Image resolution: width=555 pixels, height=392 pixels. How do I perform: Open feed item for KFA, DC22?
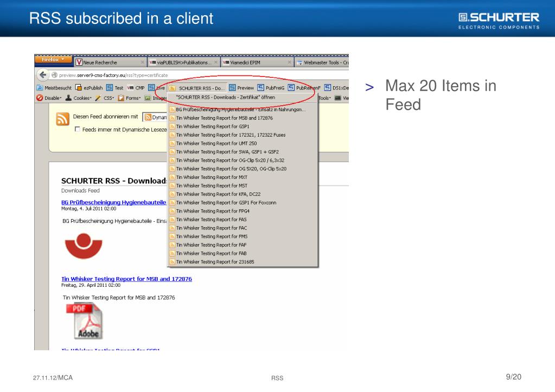pyautogui.click(x=243, y=194)
